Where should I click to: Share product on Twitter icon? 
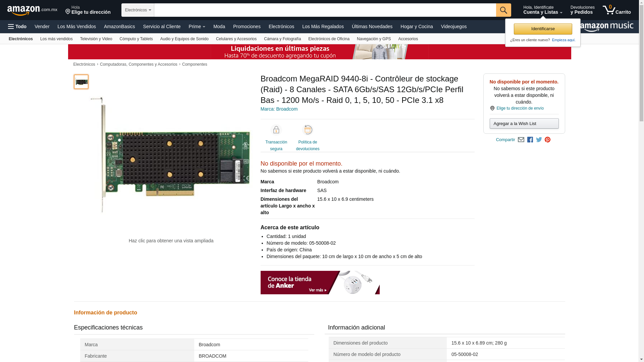click(539, 140)
